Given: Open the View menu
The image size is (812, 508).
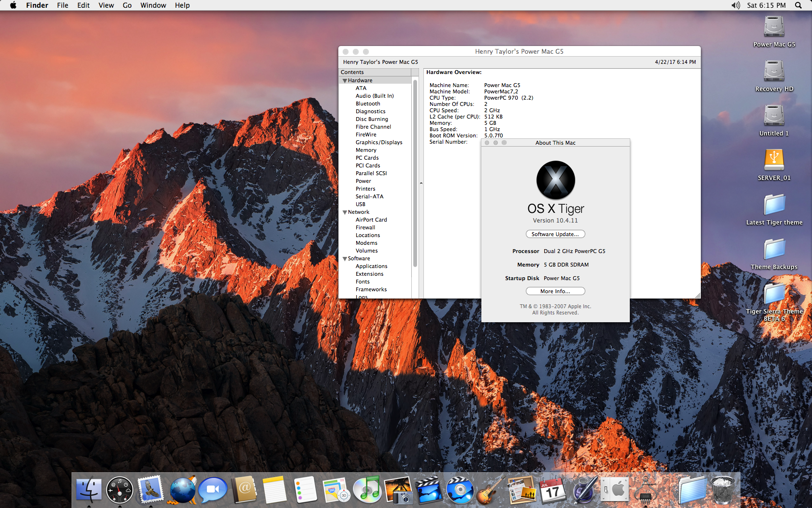Looking at the screenshot, I should (106, 5).
